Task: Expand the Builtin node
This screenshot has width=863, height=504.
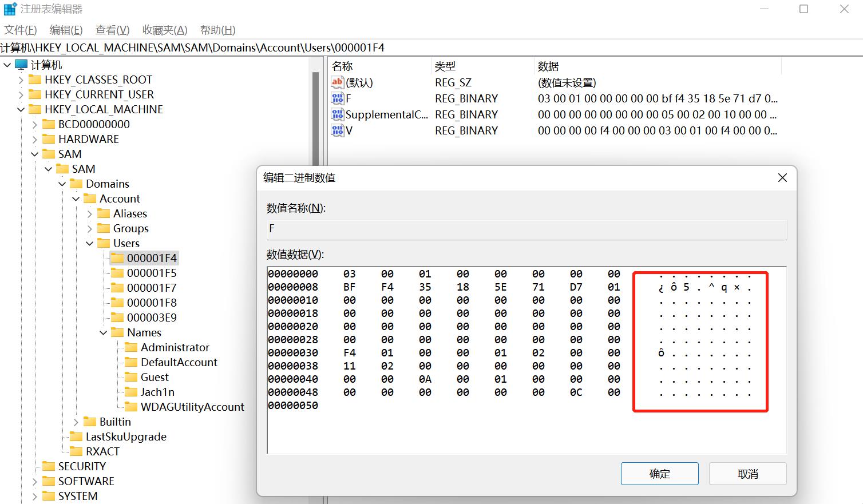Action: [76, 422]
